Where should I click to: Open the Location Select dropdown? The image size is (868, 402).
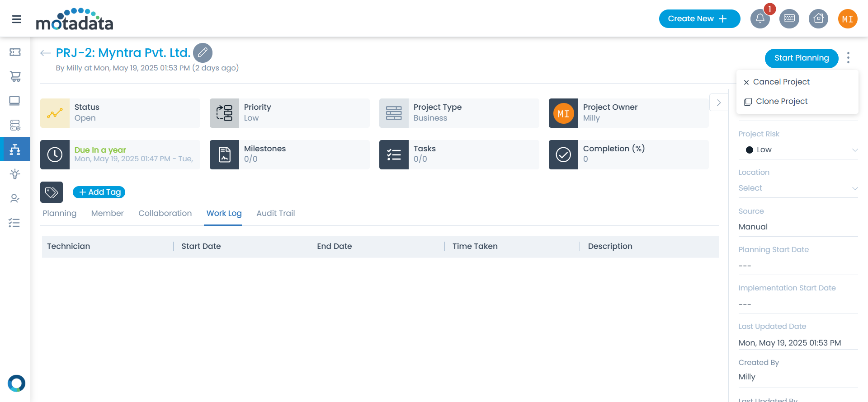798,188
